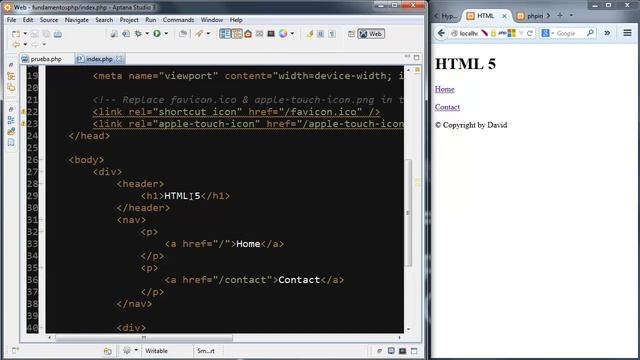The height and width of the screenshot is (360, 640).
Task: Open the New file dropdown arrow
Action: (x=25, y=34)
